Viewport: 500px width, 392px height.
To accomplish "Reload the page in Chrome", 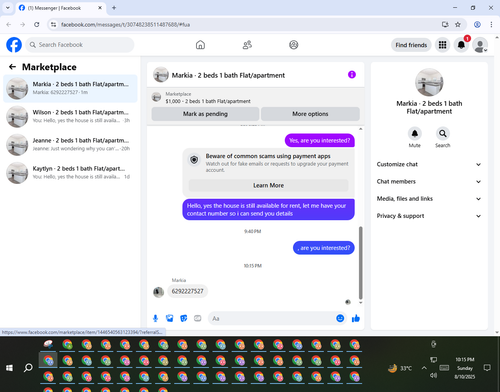I will 37,24.
